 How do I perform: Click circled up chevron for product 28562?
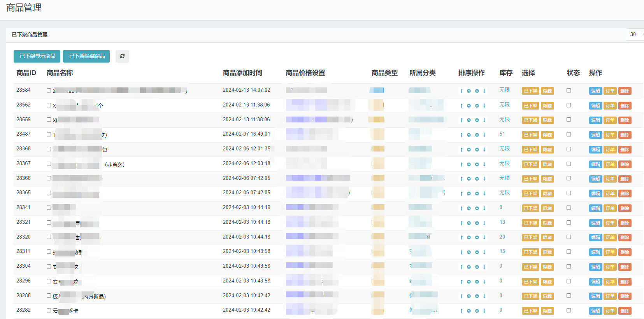coord(469,106)
